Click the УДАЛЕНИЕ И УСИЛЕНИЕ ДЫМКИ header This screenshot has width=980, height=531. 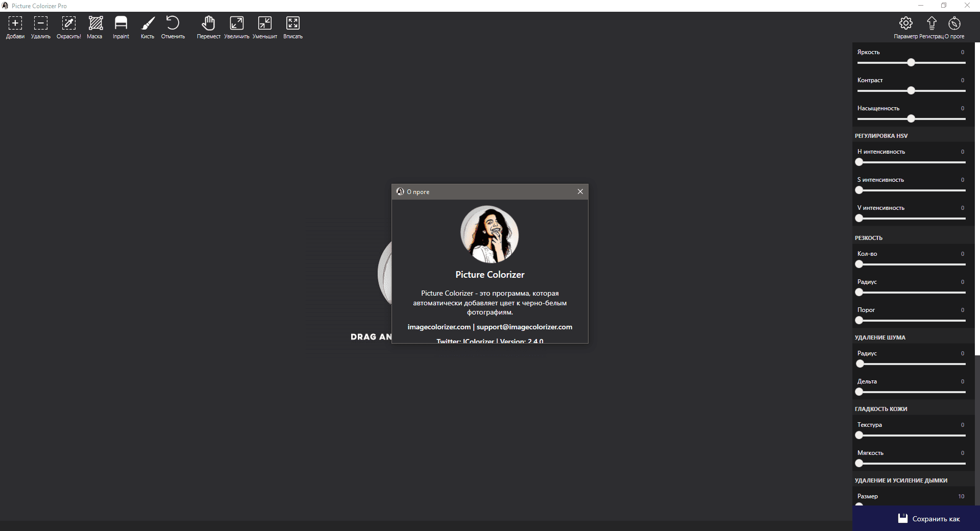(x=901, y=480)
